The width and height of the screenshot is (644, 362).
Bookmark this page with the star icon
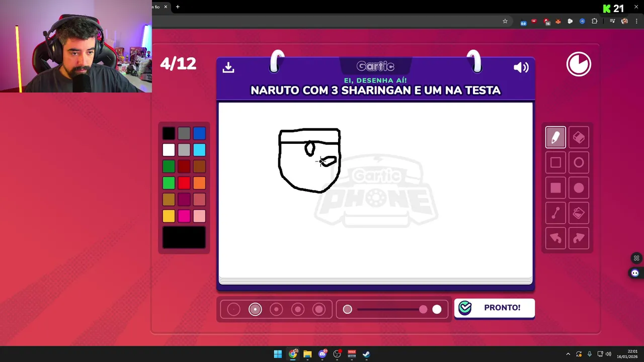[505, 21]
